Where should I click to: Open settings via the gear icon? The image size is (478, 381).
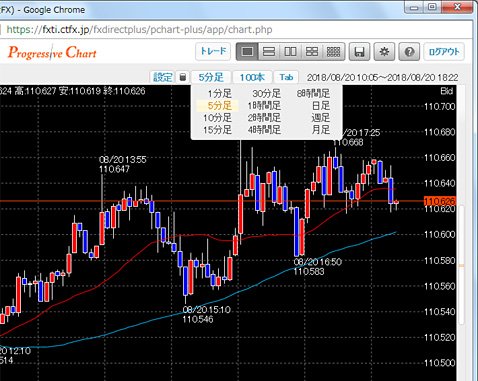384,52
